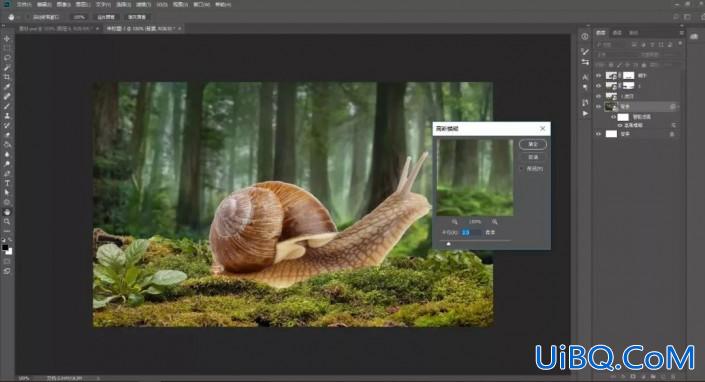Switch to the Channels panel tab

tap(617, 33)
